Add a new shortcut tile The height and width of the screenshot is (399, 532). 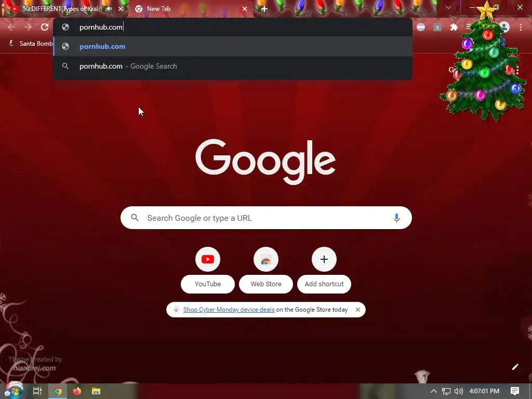pyautogui.click(x=324, y=270)
